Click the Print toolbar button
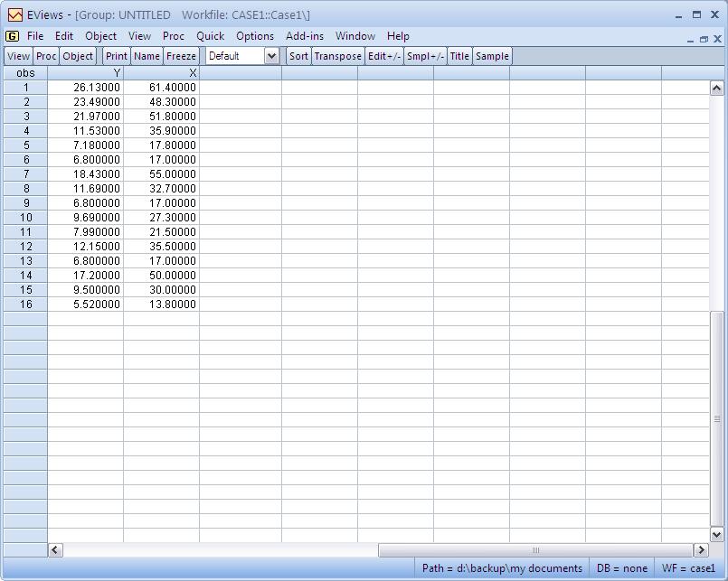Screen dimensions: 728x581 pyautogui.click(x=116, y=56)
